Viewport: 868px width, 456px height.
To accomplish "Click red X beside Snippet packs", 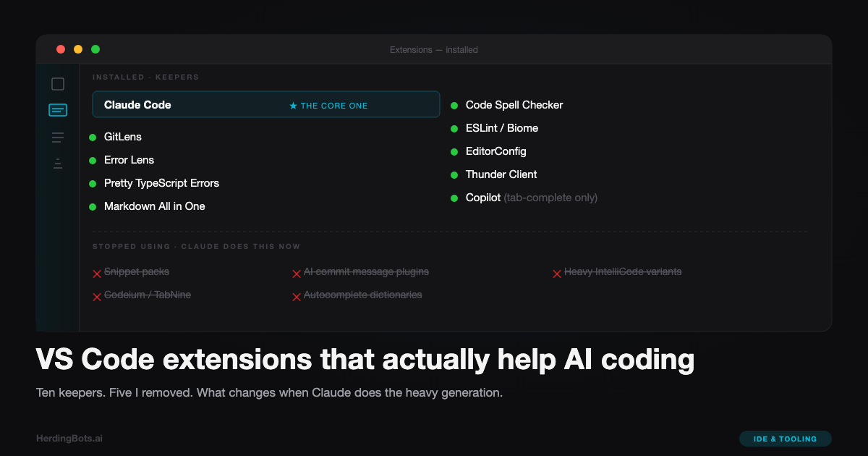I will pyautogui.click(x=97, y=274).
